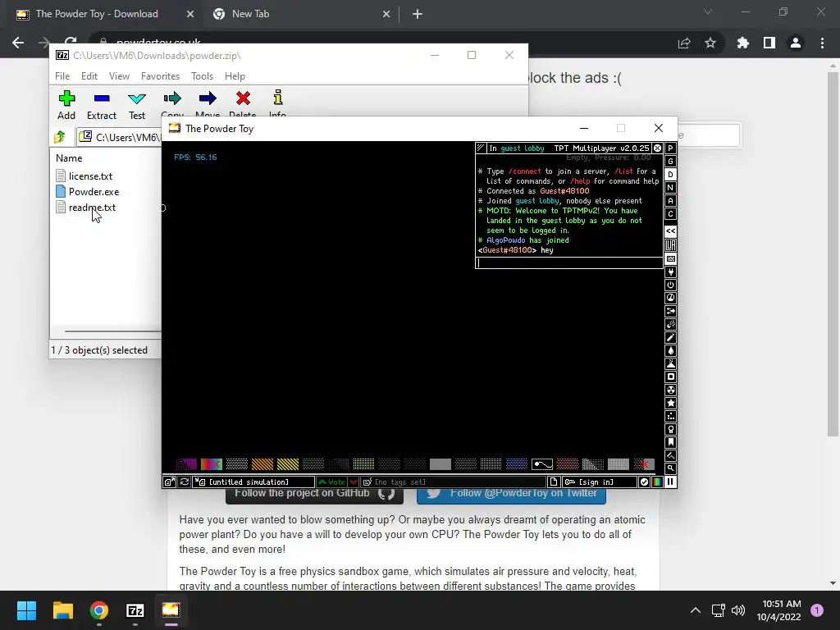Click Follow @PowderToy on Twitter link
The width and height of the screenshot is (840, 630).
(x=511, y=495)
